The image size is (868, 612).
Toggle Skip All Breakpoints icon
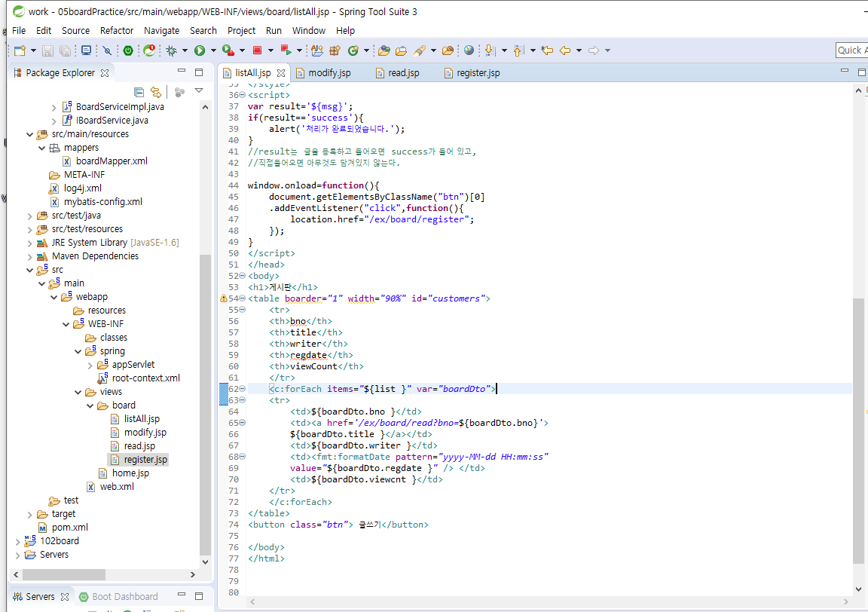click(x=107, y=50)
